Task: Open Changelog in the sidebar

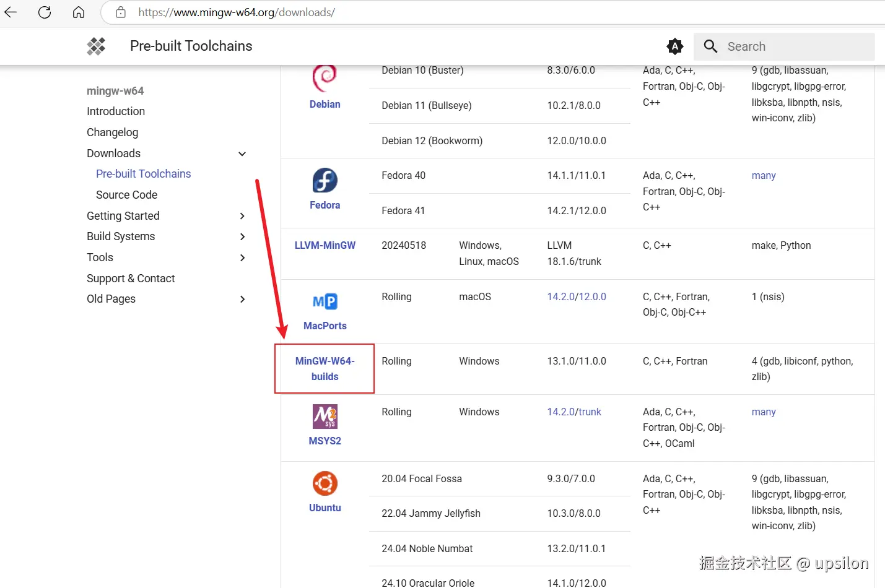Action: tap(113, 132)
